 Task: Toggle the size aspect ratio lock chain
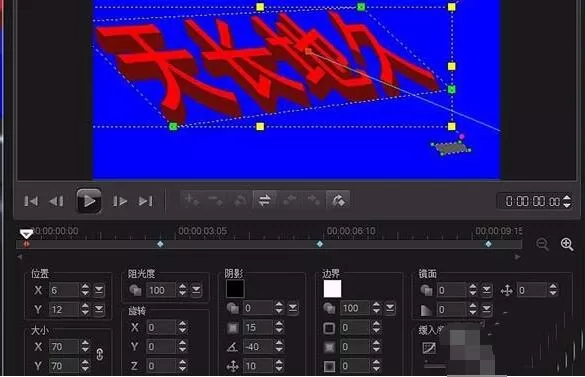click(x=100, y=354)
